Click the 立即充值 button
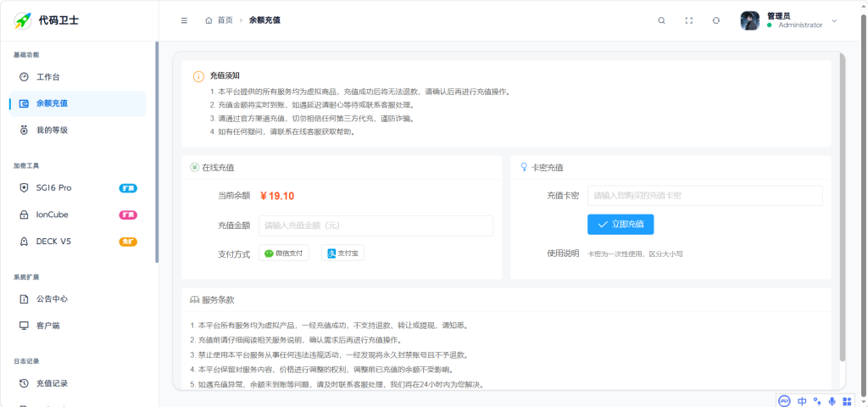 coord(620,224)
